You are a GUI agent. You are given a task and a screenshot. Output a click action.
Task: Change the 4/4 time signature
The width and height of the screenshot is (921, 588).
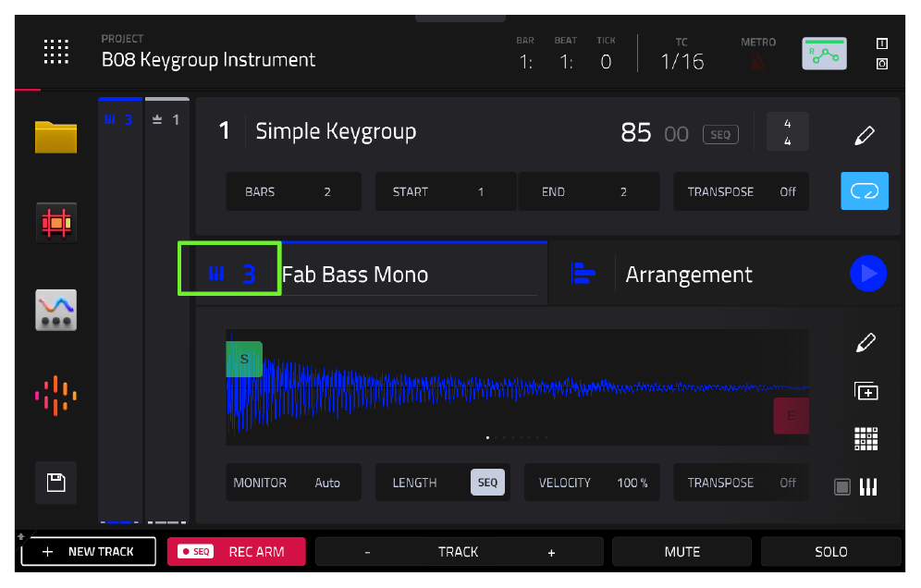click(x=787, y=132)
